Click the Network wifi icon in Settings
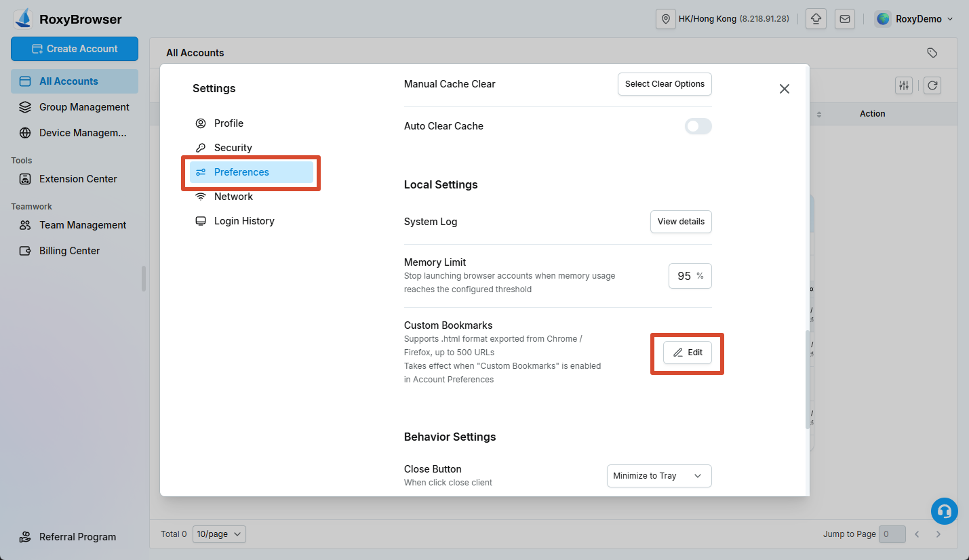 (x=201, y=197)
